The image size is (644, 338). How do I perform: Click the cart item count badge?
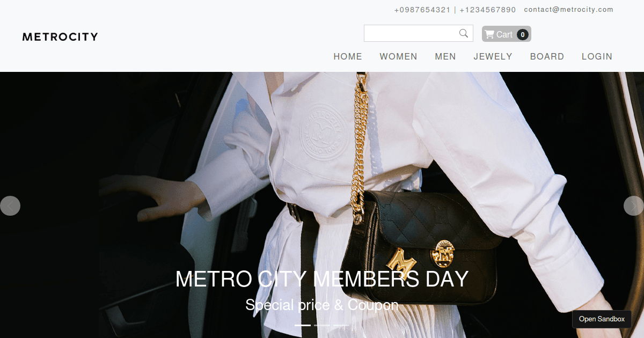pos(523,35)
